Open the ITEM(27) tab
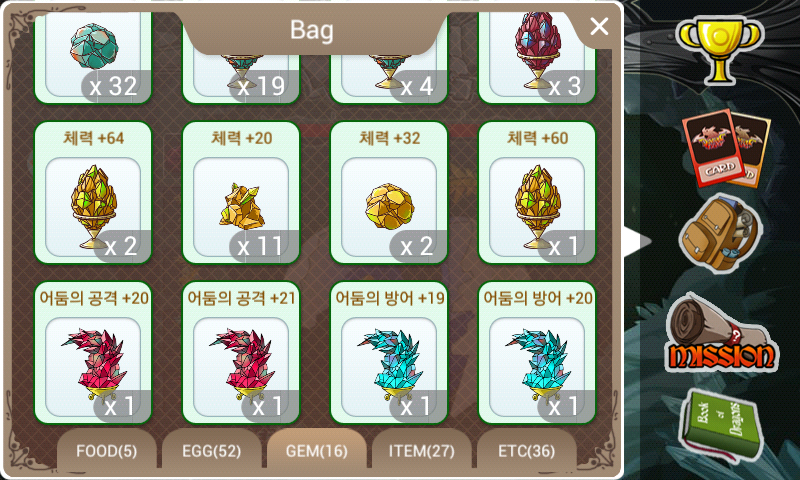800x480 pixels. pyautogui.click(x=421, y=450)
